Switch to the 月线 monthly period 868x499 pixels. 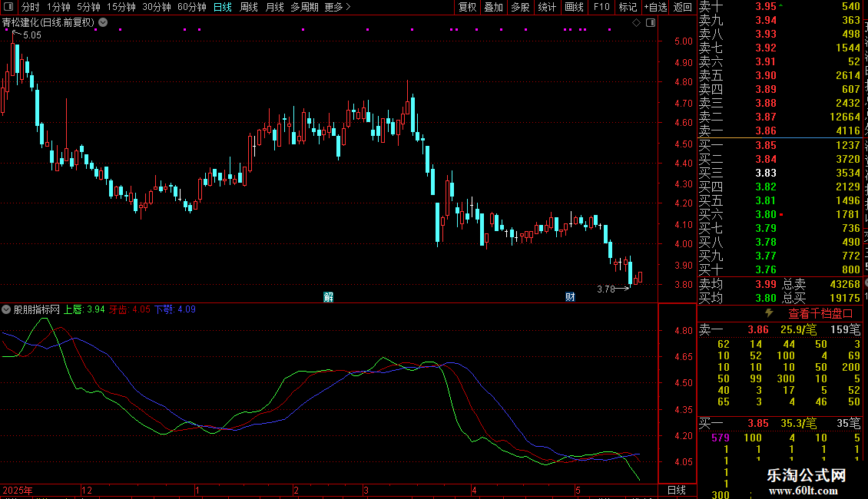274,7
